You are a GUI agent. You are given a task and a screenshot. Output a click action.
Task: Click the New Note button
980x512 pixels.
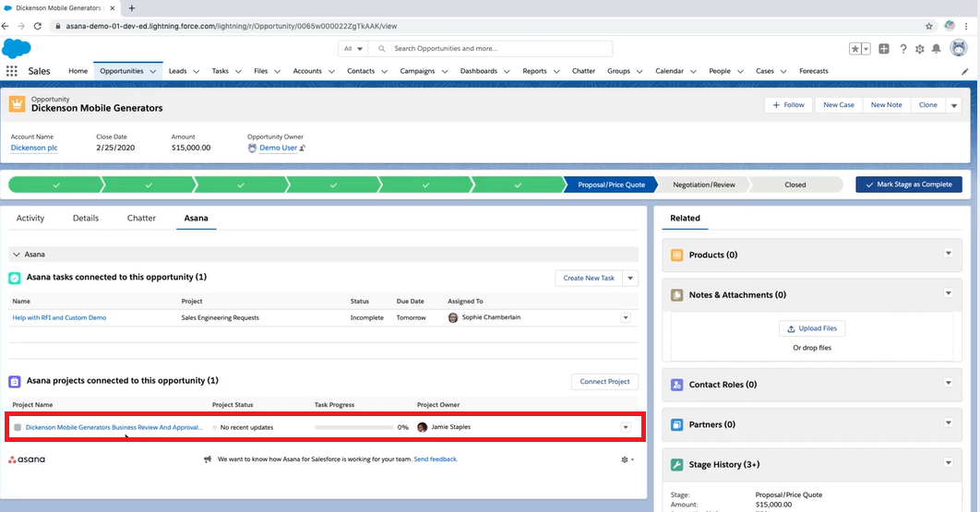coord(886,105)
